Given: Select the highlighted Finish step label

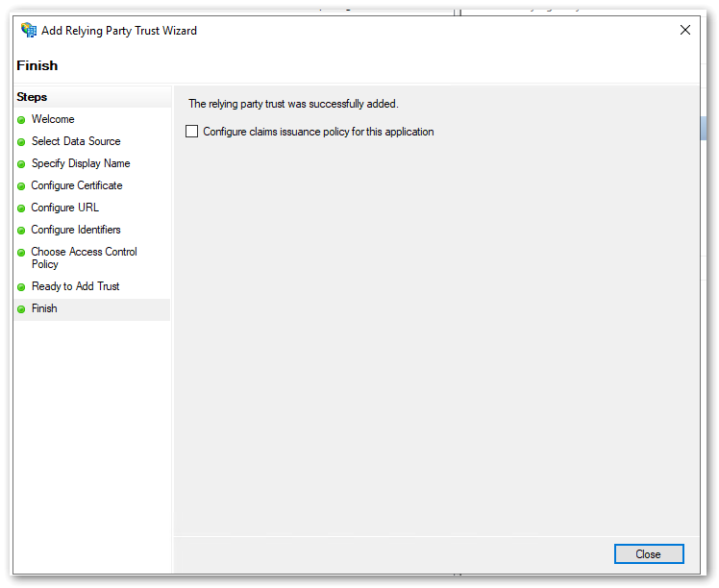Looking at the screenshot, I should point(44,308).
